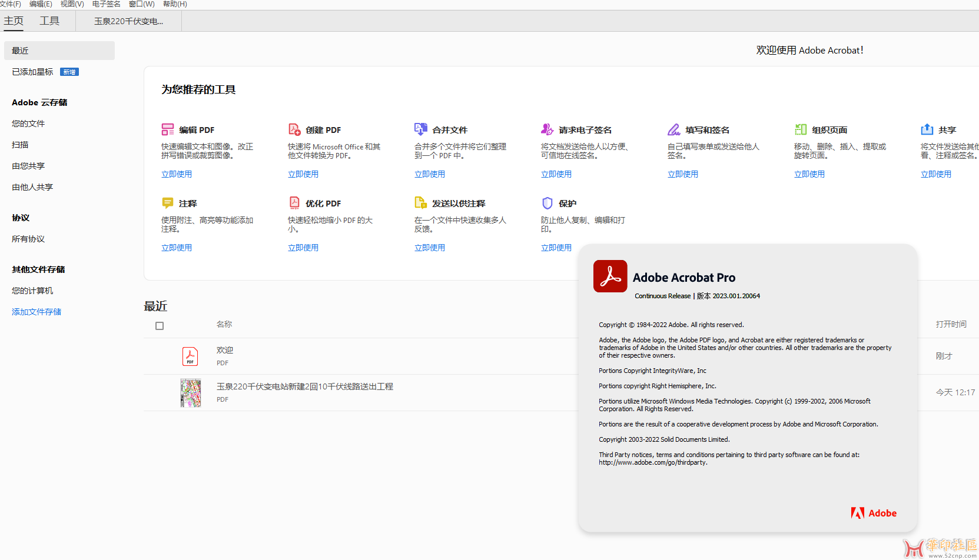Screen dimensions: 979x560
Task: Click the Optimize PDF (优化 PDF) icon
Action: pyautogui.click(x=294, y=203)
